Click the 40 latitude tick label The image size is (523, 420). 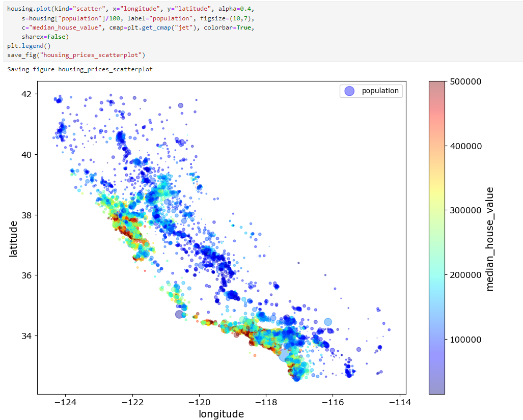pos(26,155)
